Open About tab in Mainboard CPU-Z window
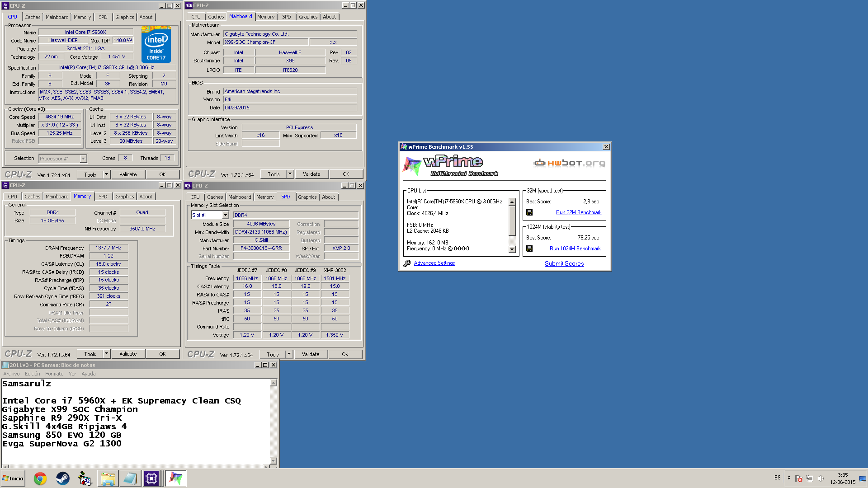Viewport: 868px width, 488px height. 330,17
